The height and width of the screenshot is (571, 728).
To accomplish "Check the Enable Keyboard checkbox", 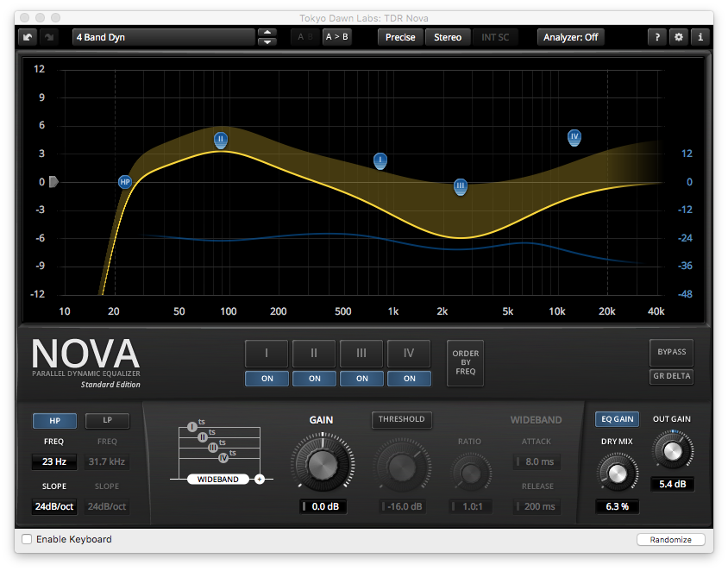I will tap(27, 539).
